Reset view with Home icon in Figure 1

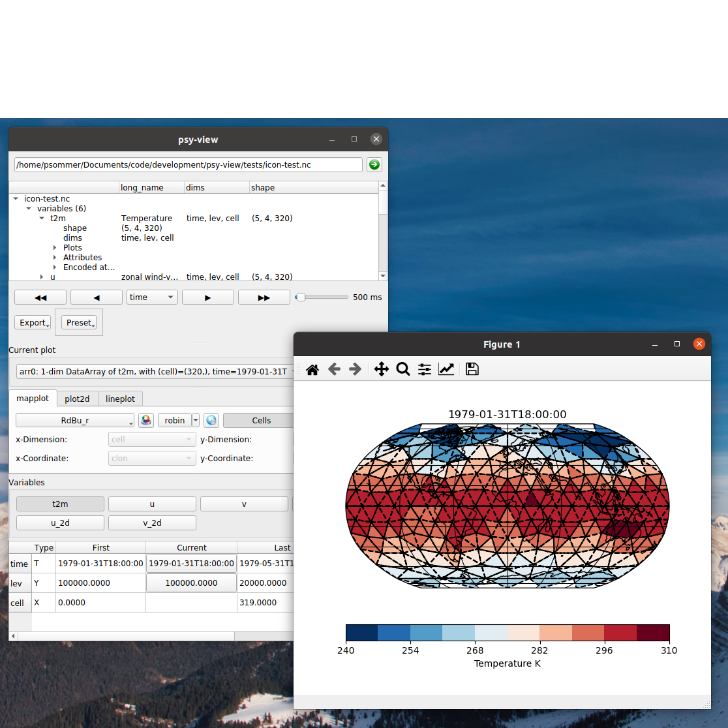coord(312,370)
